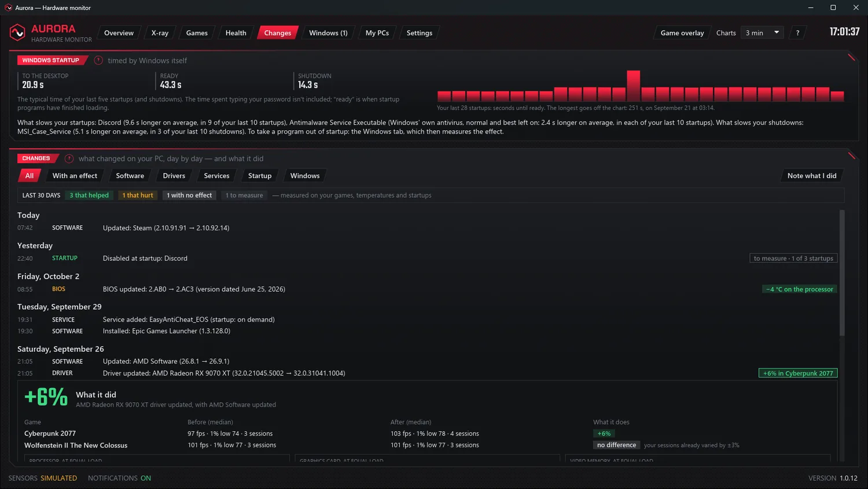Screen dimensions: 868x489
Task: Select the Updated: AMD Software row
Action: pos(427,362)
